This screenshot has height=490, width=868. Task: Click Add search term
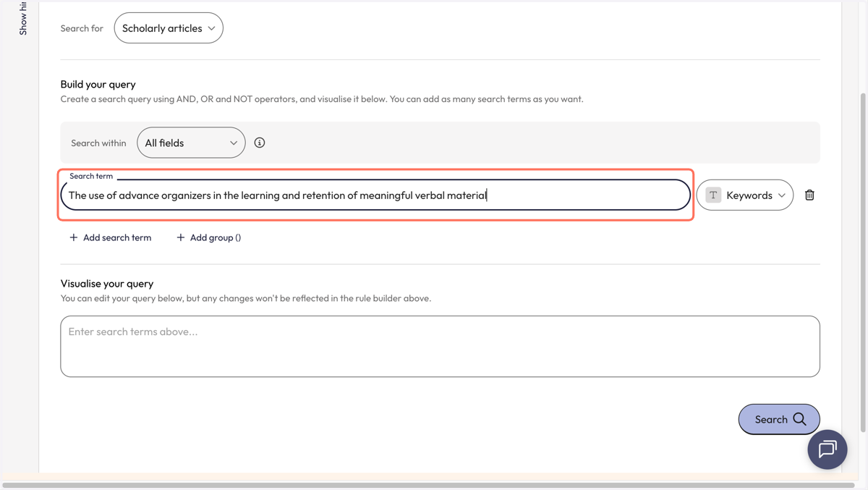(110, 237)
